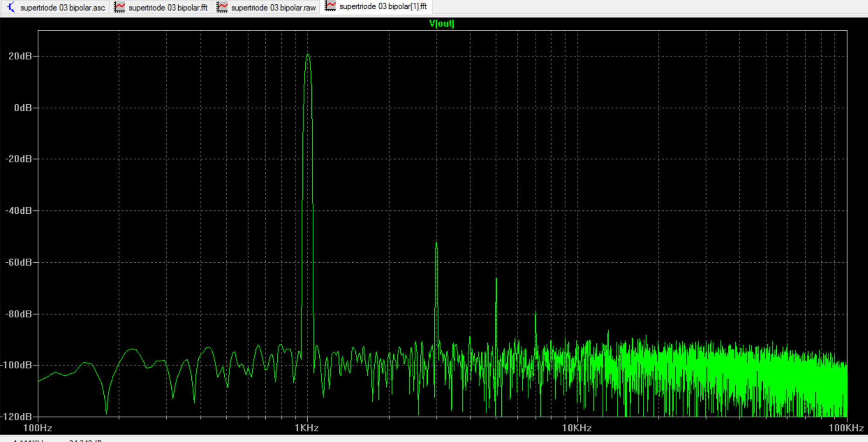Click the waveform icon on the .raw tab
This screenshot has height=442, width=868.
[222, 7]
